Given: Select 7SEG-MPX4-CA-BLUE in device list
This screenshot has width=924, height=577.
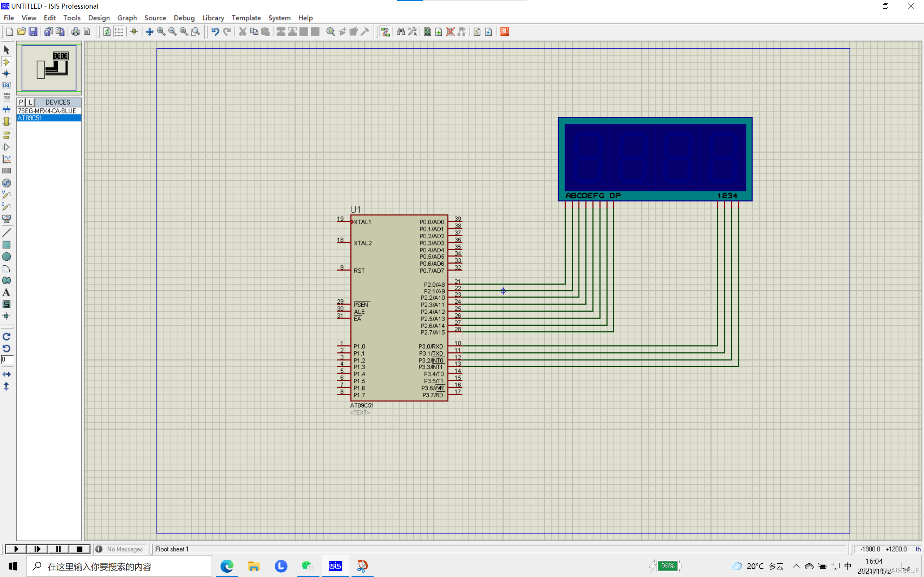Looking at the screenshot, I should (47, 111).
